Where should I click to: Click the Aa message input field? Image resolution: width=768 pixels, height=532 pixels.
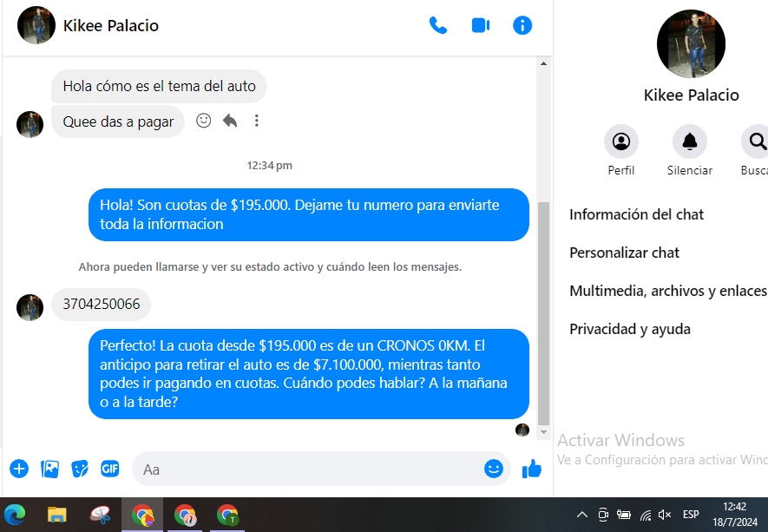coord(304,470)
